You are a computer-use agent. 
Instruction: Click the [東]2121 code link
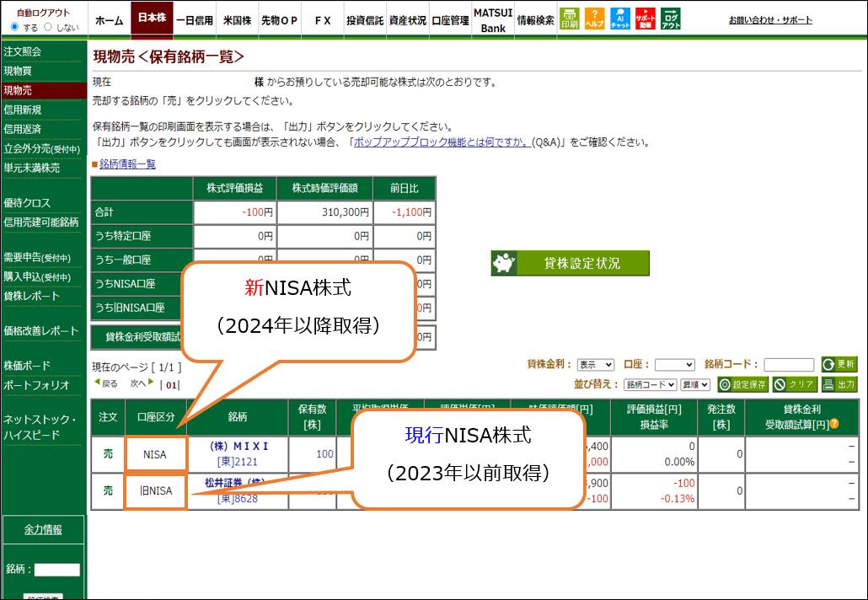click(238, 461)
